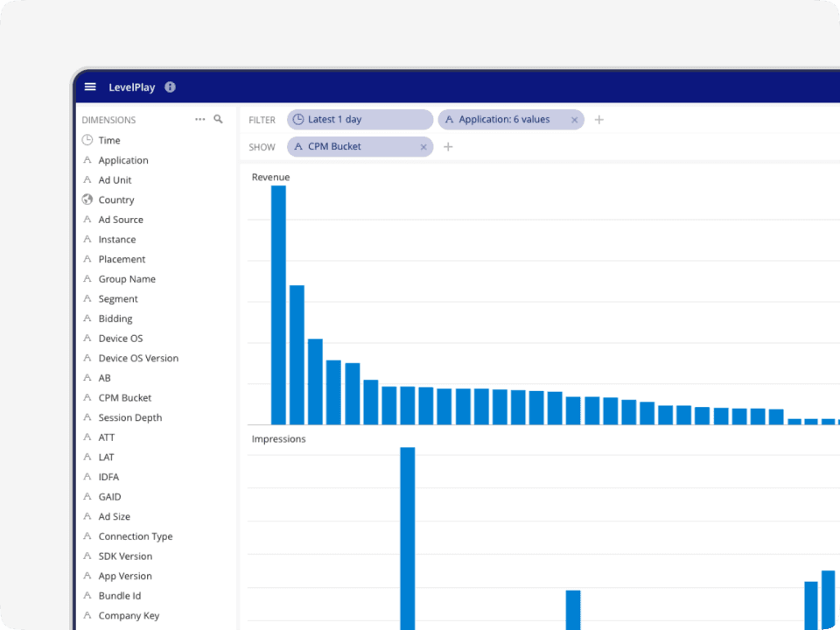Click the clock icon beside Time
Image resolution: width=840 pixels, height=630 pixels.
point(87,140)
